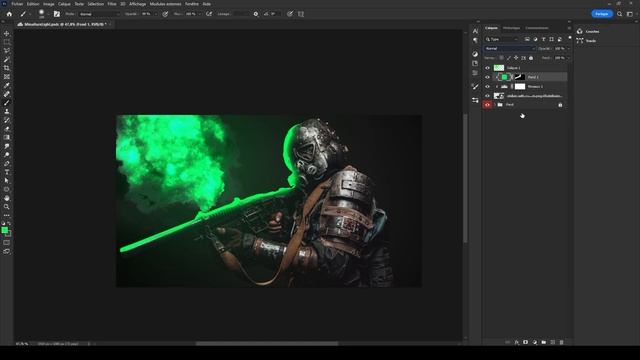Viewport: 640px width, 360px height.
Task: Toggle pressure for opacity in options bar
Action: pos(165,14)
